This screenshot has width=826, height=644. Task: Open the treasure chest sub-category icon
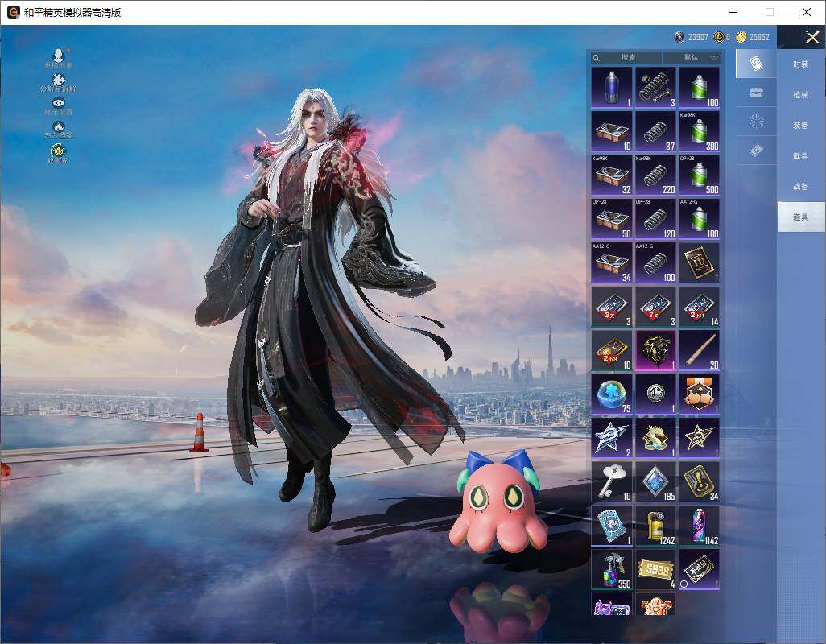[756, 93]
